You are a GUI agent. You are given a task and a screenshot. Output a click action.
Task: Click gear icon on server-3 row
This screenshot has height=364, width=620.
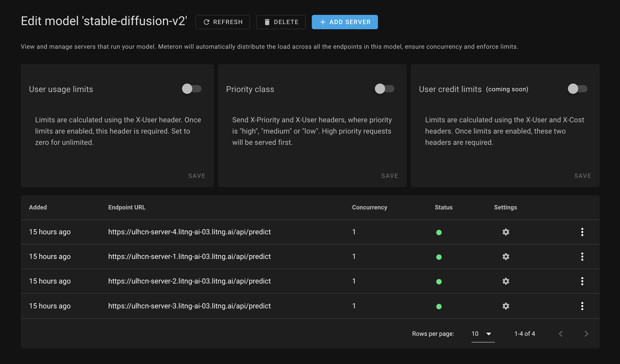pyautogui.click(x=506, y=306)
